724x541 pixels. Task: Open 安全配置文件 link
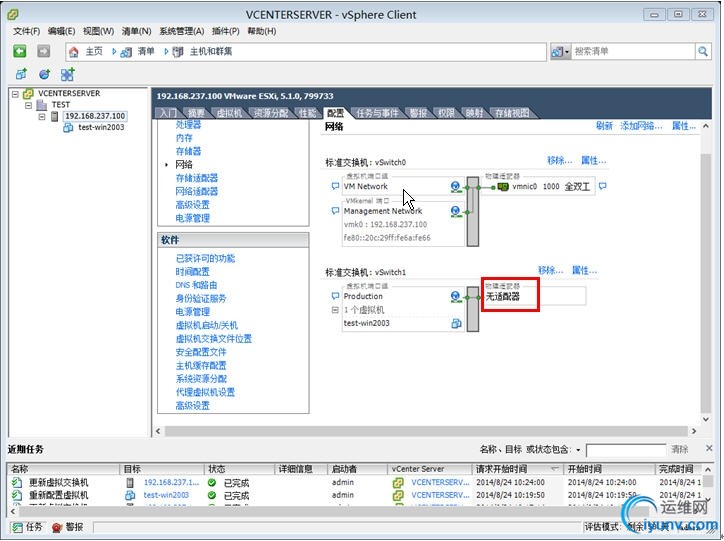(x=201, y=352)
